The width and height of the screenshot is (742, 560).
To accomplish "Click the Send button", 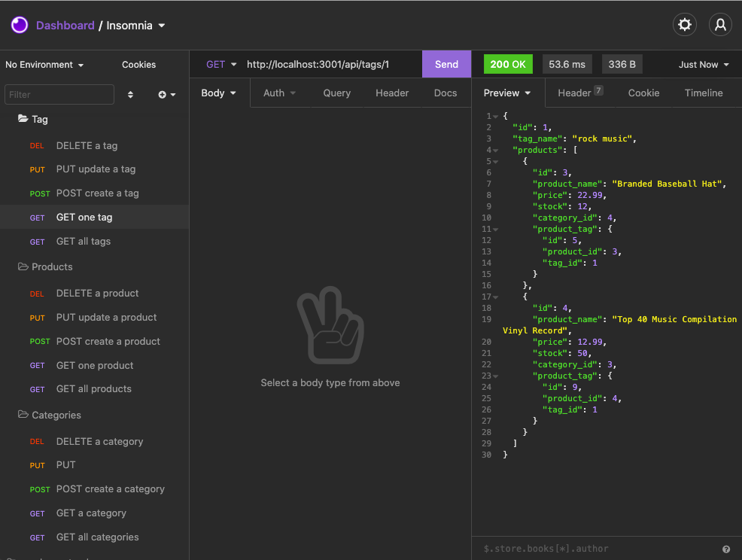I will click(446, 64).
